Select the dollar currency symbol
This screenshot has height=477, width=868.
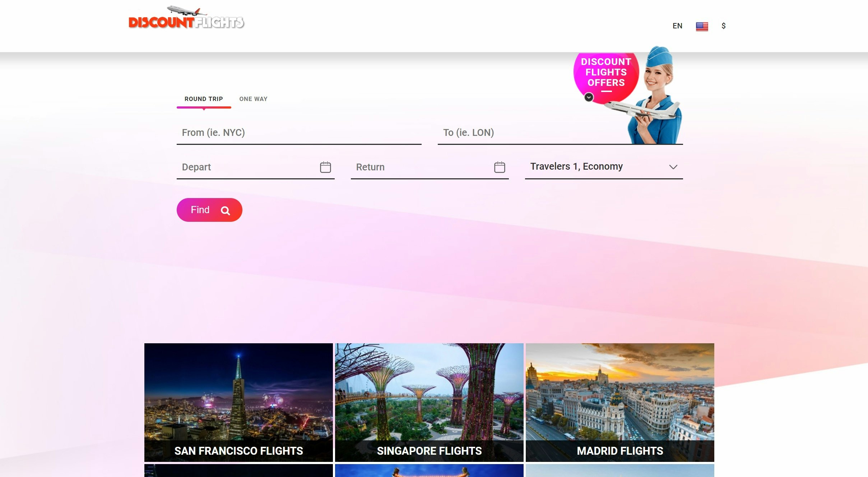[x=724, y=26]
